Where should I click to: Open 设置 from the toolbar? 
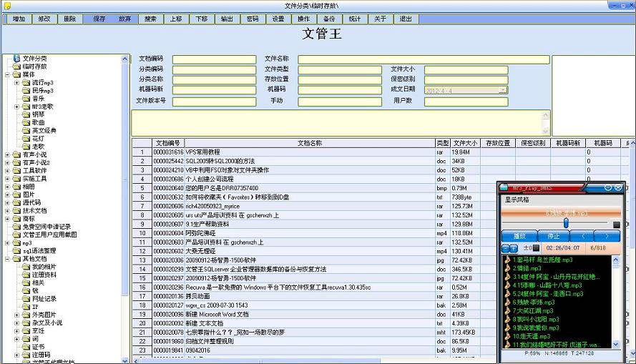coord(278,19)
